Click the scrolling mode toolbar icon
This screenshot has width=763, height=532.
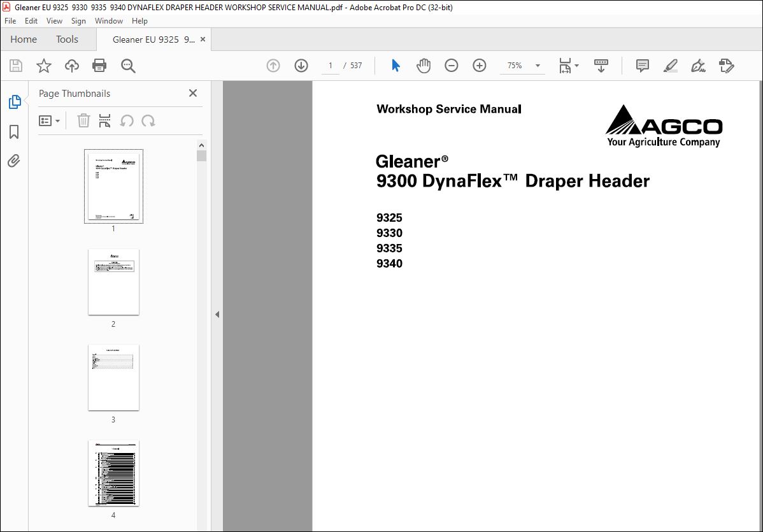point(601,66)
